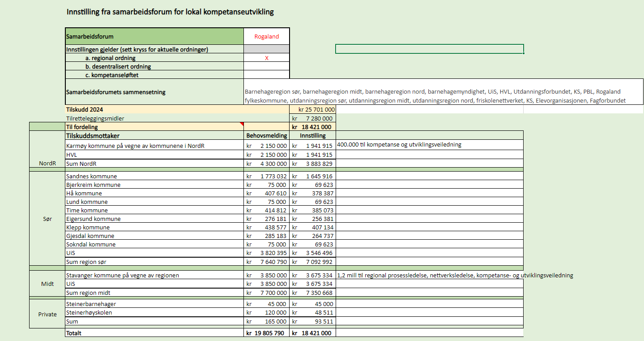Image resolution: width=644 pixels, height=341 pixels.
Task: Mark the desentralisert ordning checkbox cell
Action: coord(267,66)
